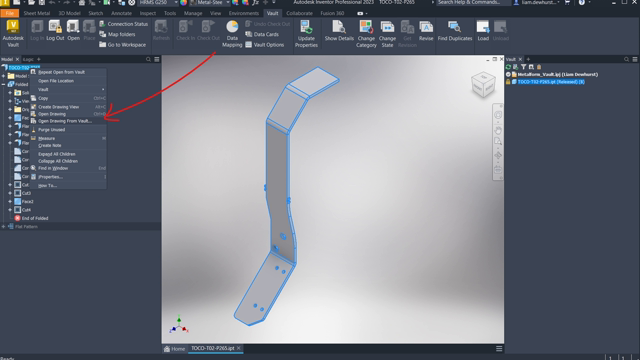This screenshot has height=360, width=640.
Task: Search the Model browser with magnifier icon
Action: point(148,60)
